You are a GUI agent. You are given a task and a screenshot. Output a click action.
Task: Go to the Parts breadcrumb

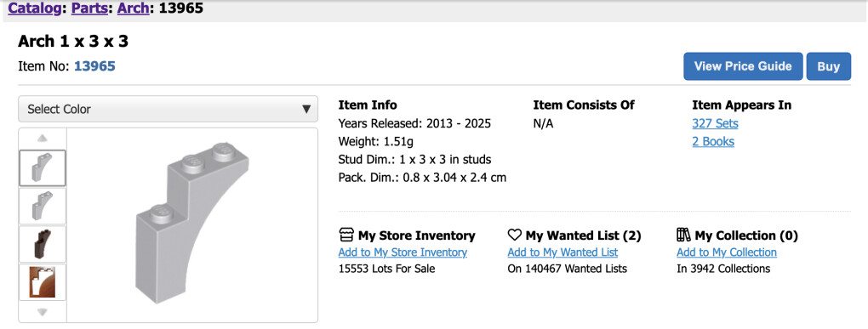[90, 9]
